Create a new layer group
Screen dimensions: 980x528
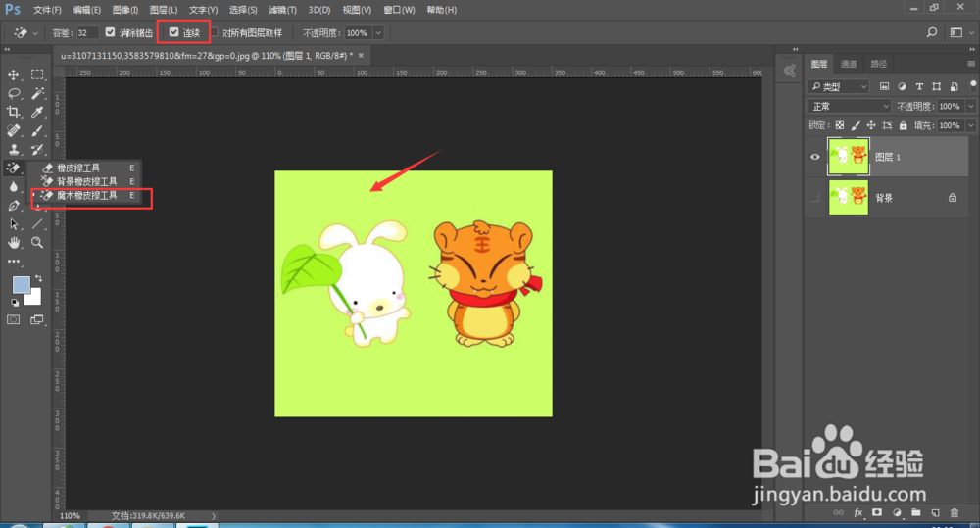point(916,512)
